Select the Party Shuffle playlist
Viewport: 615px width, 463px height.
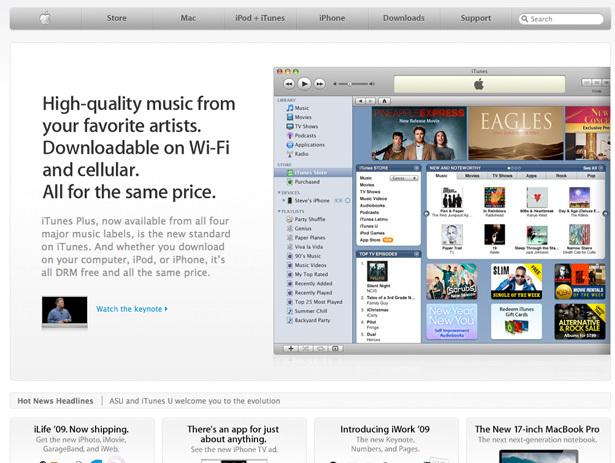point(306,219)
